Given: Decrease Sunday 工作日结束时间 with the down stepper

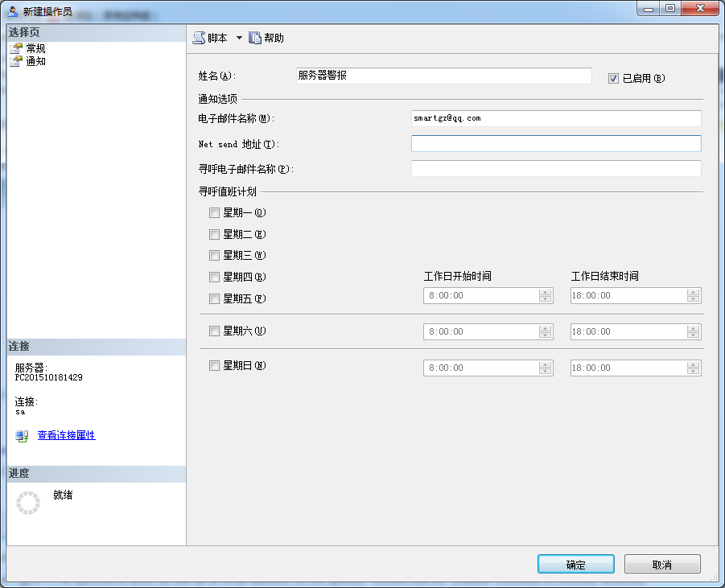Looking at the screenshot, I should click(694, 371).
